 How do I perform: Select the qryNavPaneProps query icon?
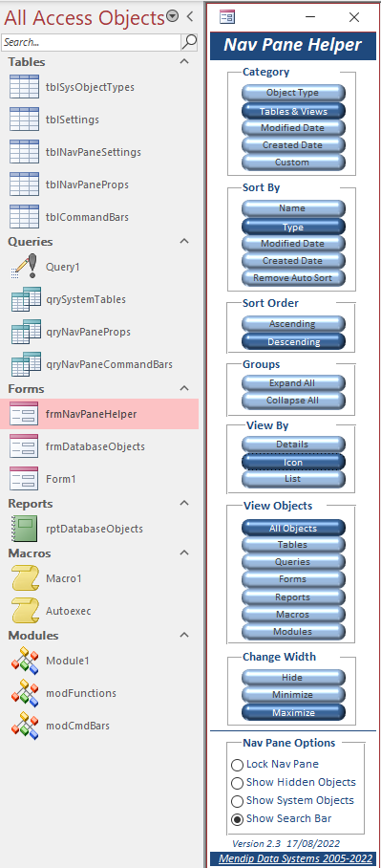coord(26,332)
